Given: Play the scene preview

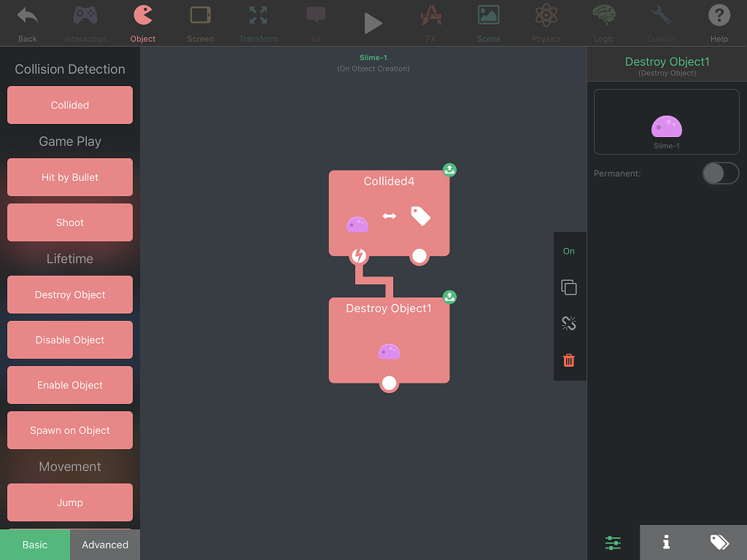Looking at the screenshot, I should coord(373,23).
